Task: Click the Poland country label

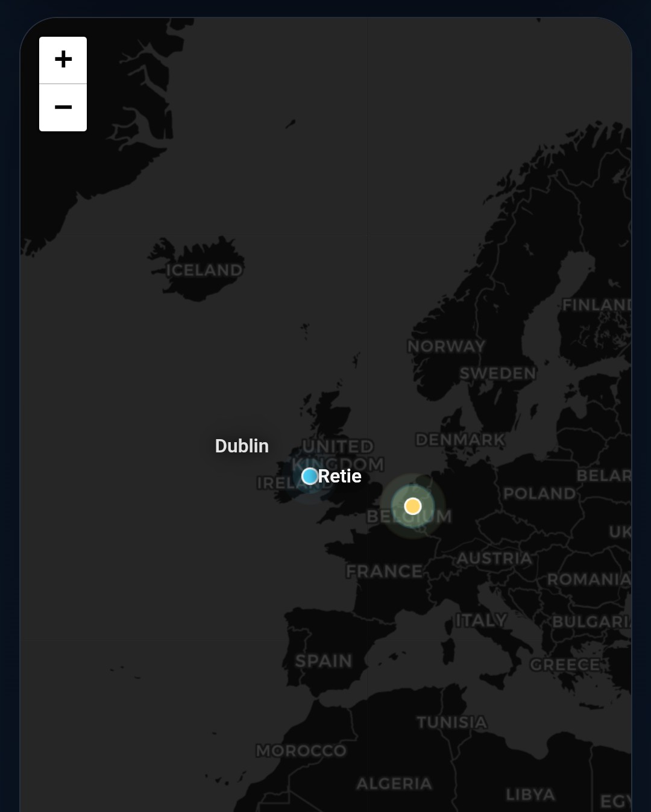Action: pos(539,494)
